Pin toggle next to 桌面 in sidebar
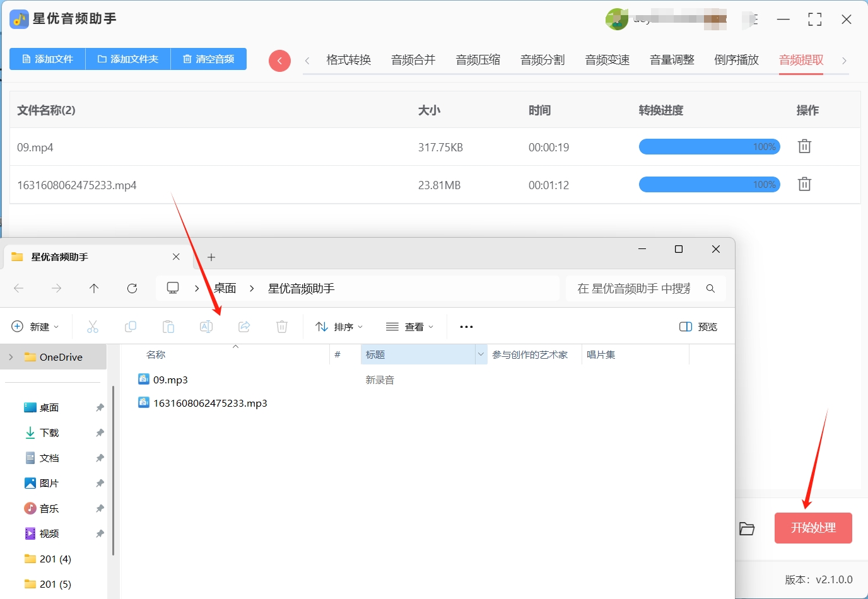868x599 pixels. click(x=100, y=408)
